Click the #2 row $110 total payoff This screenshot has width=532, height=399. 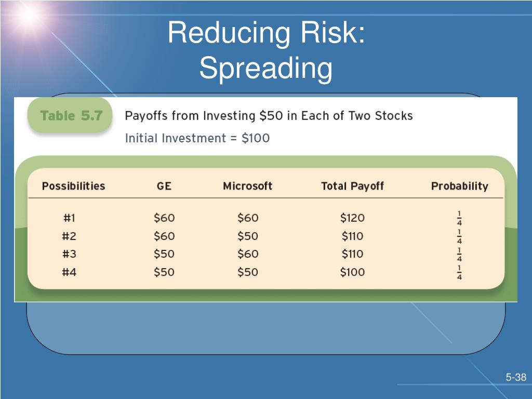tap(353, 236)
